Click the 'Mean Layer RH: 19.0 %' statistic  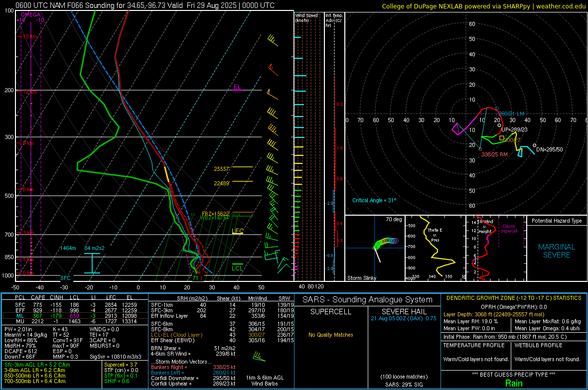point(470,321)
